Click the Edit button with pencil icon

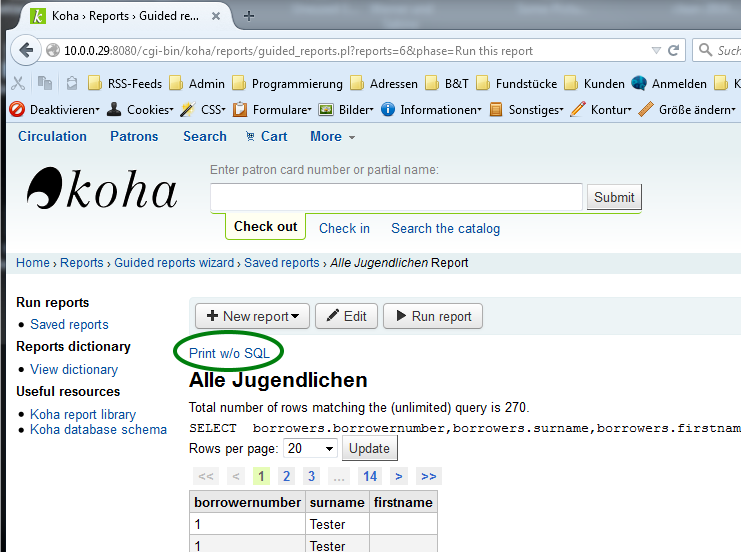(x=346, y=316)
